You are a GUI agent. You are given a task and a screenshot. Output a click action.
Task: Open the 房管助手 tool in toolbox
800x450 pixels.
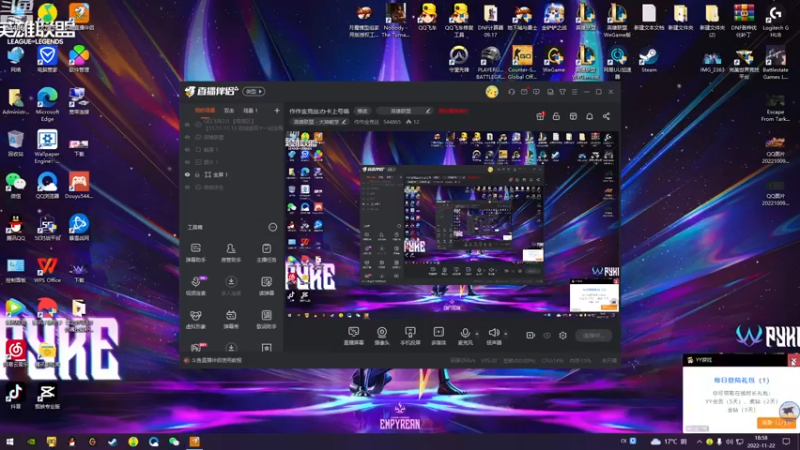(231, 253)
